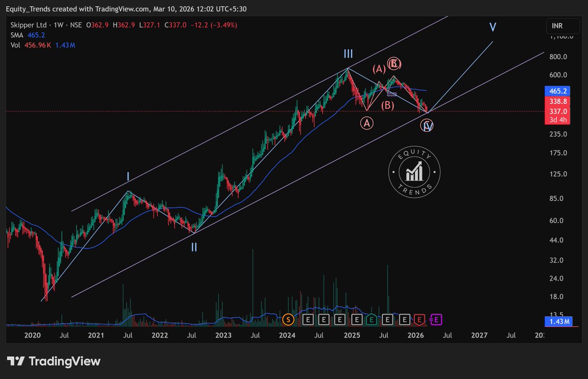Click the 2020 time axis label
This screenshot has width=588, height=379.
tap(32, 335)
